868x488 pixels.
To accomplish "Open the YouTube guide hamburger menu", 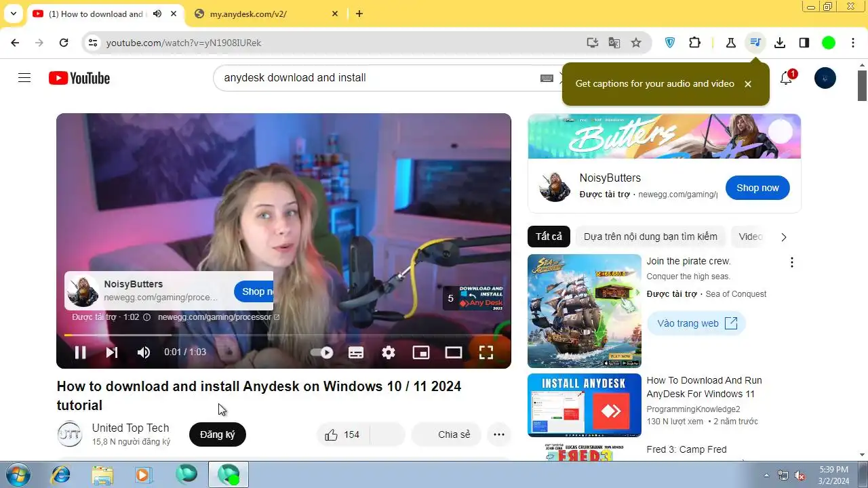I will pyautogui.click(x=24, y=78).
